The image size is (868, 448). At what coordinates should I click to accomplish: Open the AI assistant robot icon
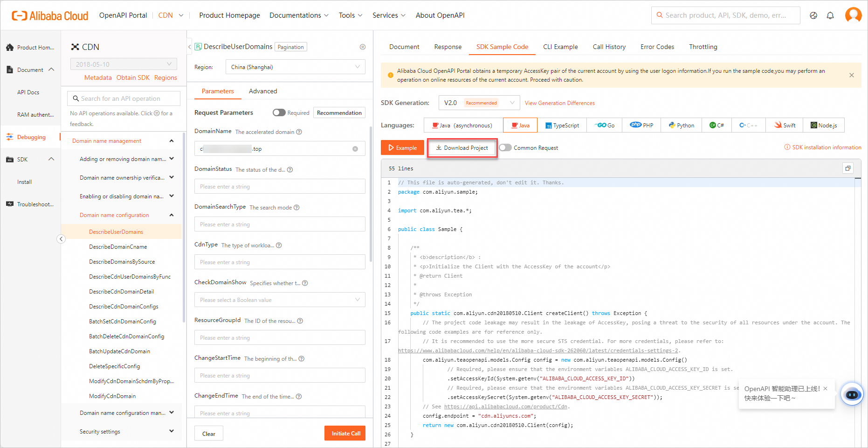[x=852, y=394]
